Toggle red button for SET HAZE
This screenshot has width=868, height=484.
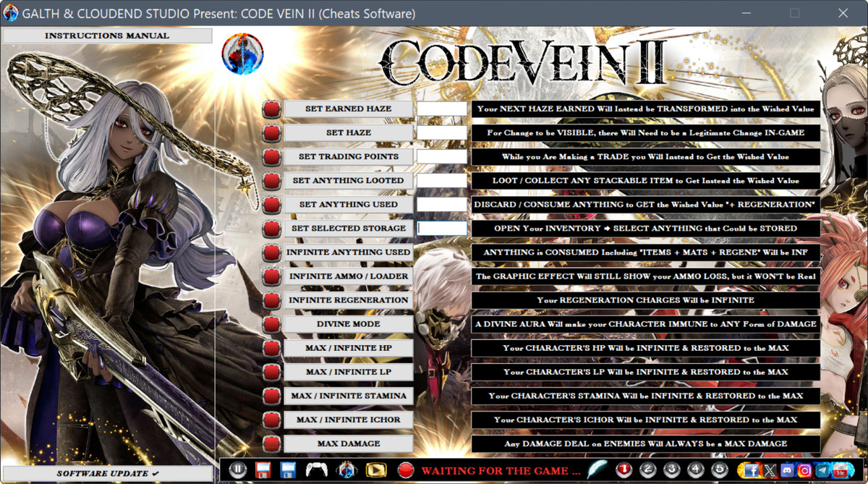[x=271, y=133]
